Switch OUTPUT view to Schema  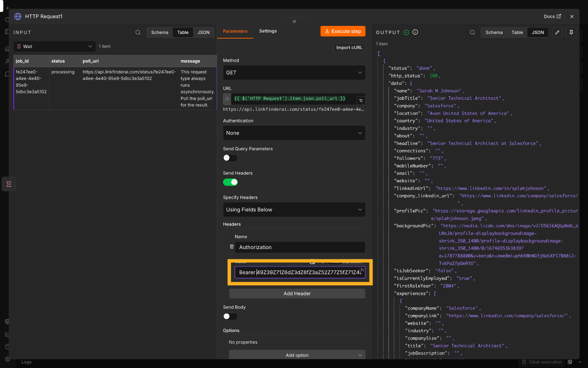(x=494, y=32)
